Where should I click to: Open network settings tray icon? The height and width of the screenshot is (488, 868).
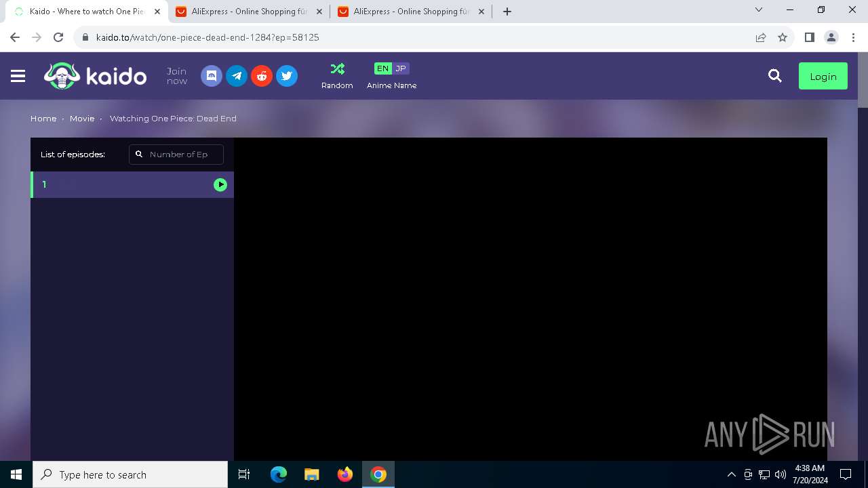pyautogui.click(x=764, y=474)
